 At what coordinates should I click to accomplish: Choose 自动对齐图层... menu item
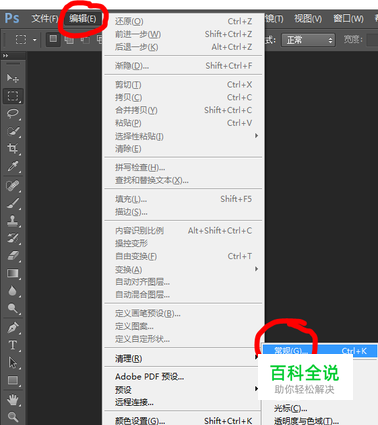[x=183, y=282]
